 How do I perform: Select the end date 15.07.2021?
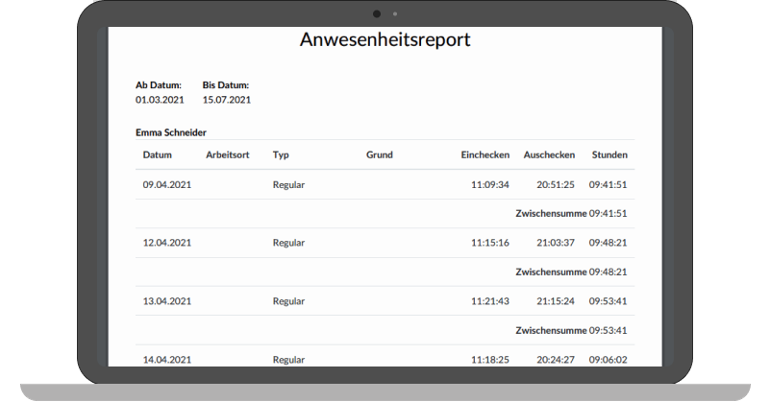(x=226, y=100)
